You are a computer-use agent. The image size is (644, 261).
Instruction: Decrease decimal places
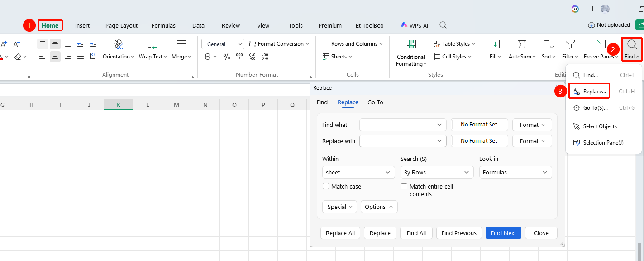coord(265,57)
